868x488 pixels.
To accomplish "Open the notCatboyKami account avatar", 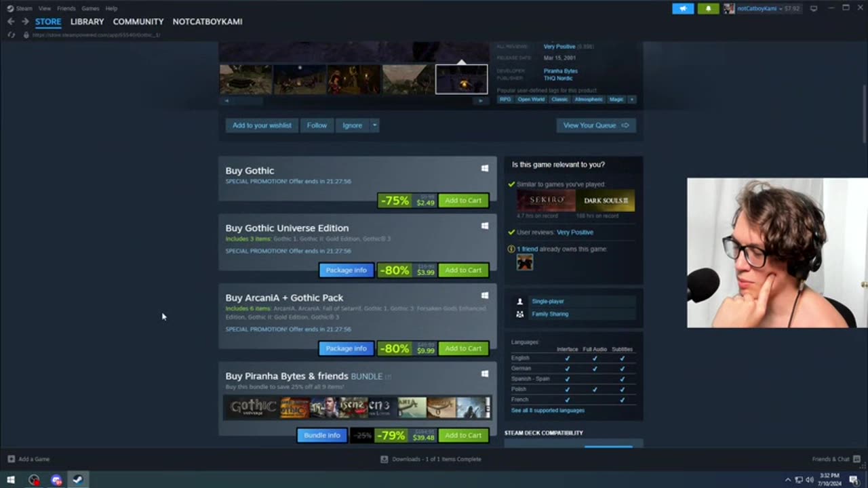I will pyautogui.click(x=729, y=8).
